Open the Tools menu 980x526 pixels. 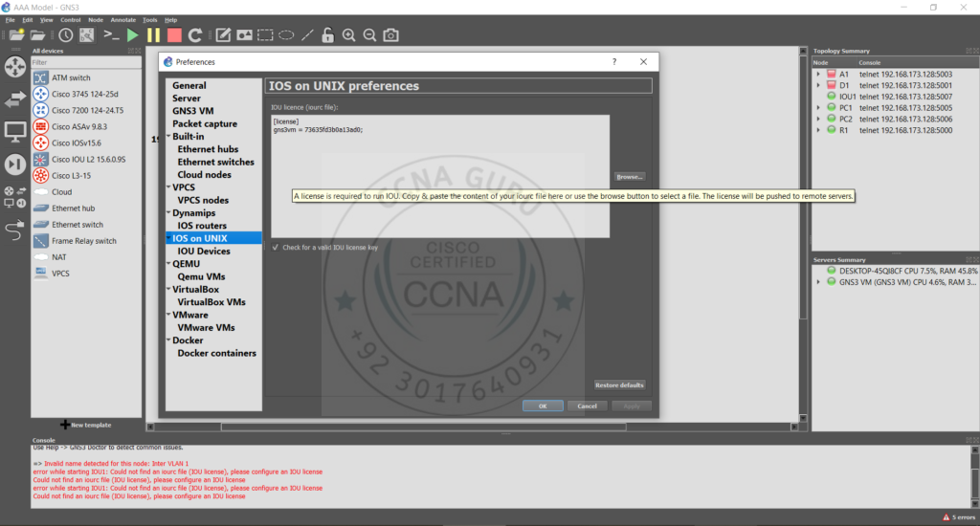point(150,20)
